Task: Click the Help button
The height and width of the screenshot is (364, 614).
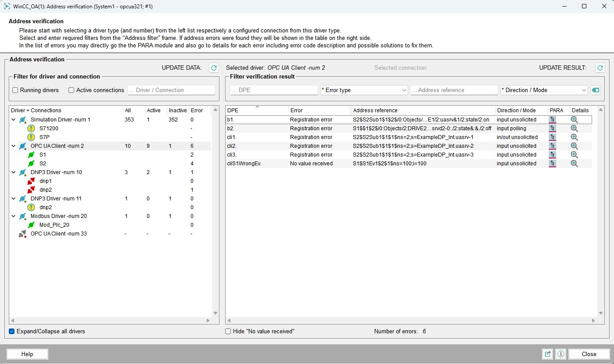Action: (x=27, y=354)
